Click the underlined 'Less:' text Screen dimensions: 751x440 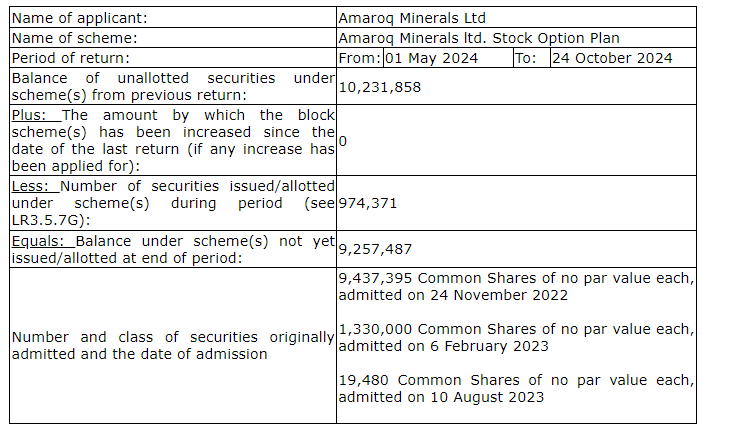pyautogui.click(x=33, y=186)
